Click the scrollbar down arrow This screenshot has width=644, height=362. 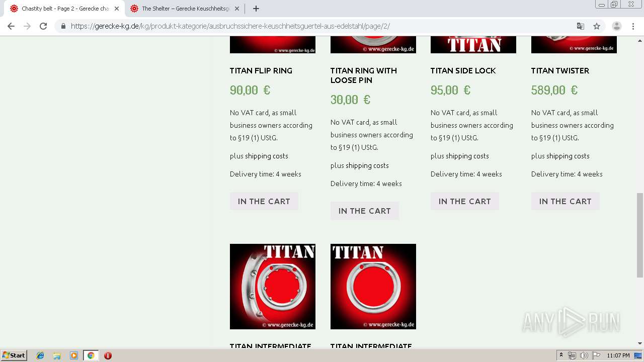(640, 344)
